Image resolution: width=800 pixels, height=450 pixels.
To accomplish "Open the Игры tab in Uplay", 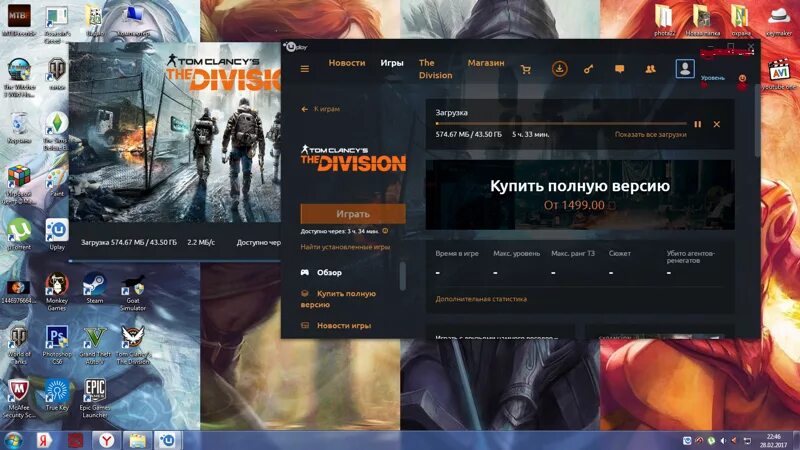I will click(x=392, y=63).
